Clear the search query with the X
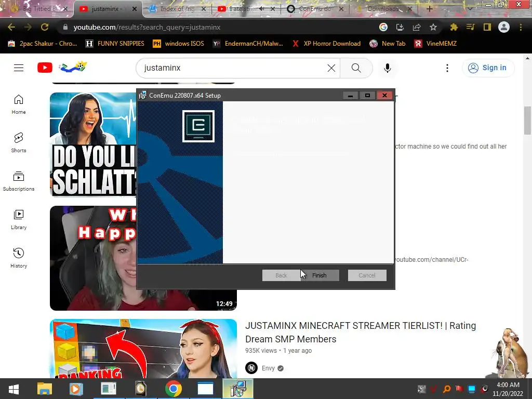Screen dimensions: 532x399 pos(331,68)
